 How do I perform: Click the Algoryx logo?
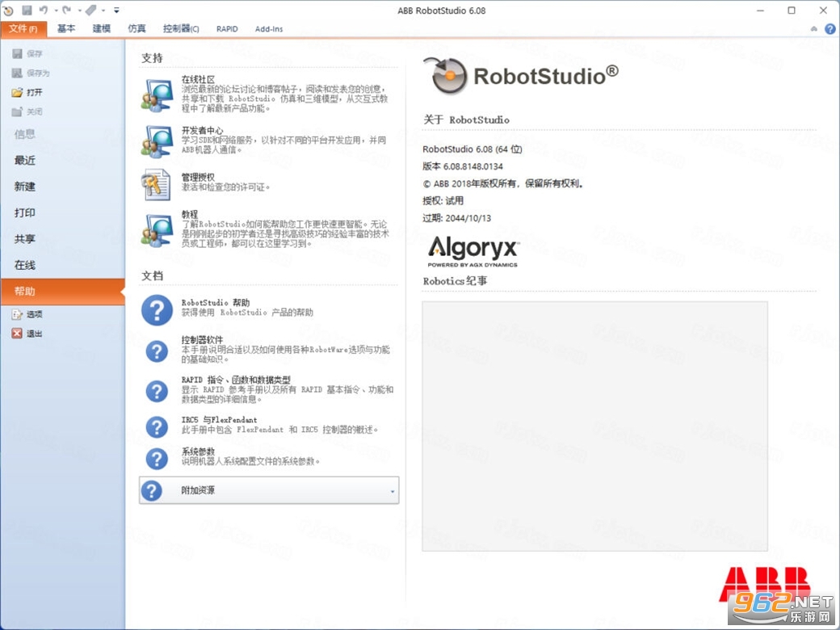pyautogui.click(x=473, y=250)
